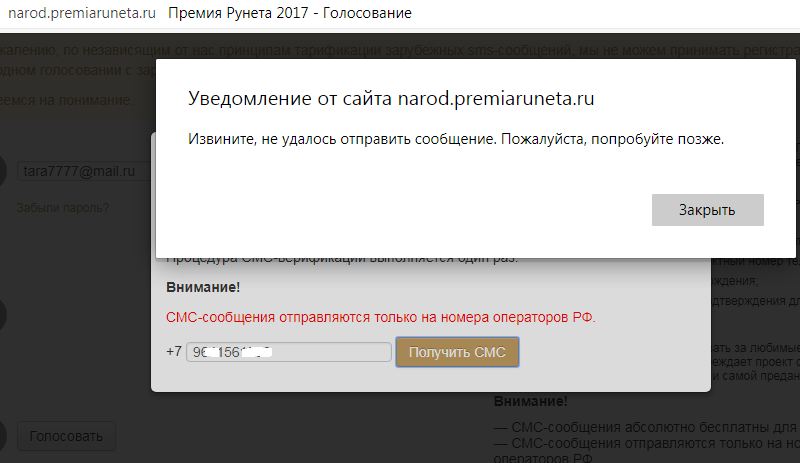800x463 pixels.
Task: Click the red СМС-сообщения отправляются warning text
Action: (381, 317)
